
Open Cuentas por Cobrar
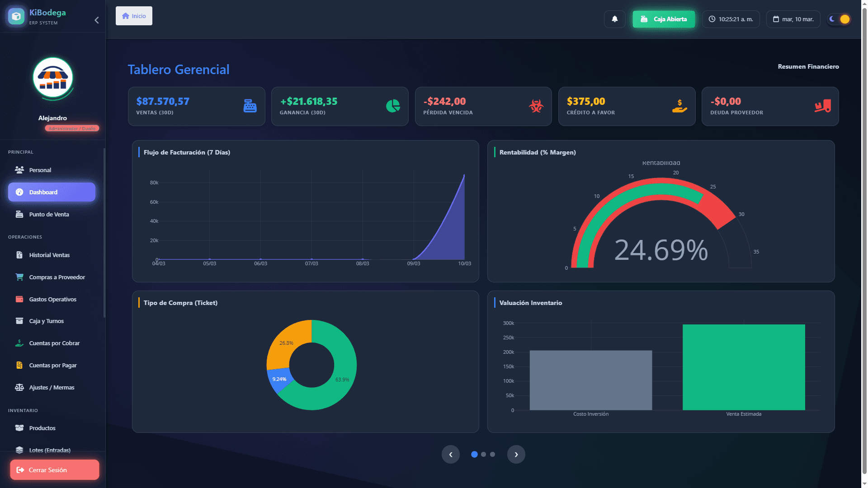pyautogui.click(x=54, y=343)
